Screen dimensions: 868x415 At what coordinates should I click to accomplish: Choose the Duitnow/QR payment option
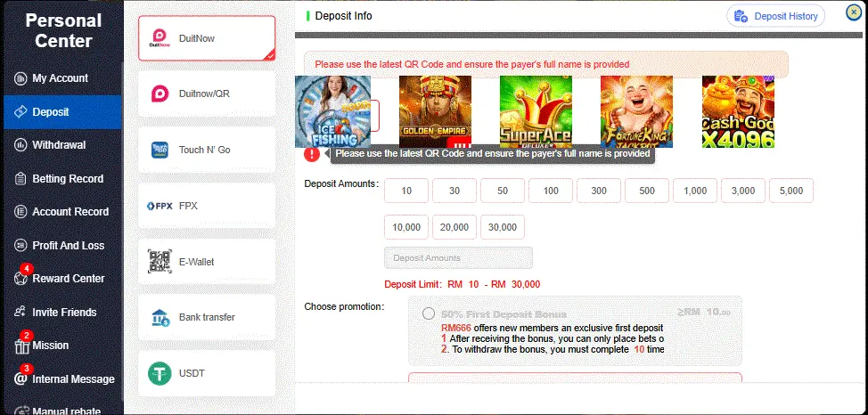(207, 94)
